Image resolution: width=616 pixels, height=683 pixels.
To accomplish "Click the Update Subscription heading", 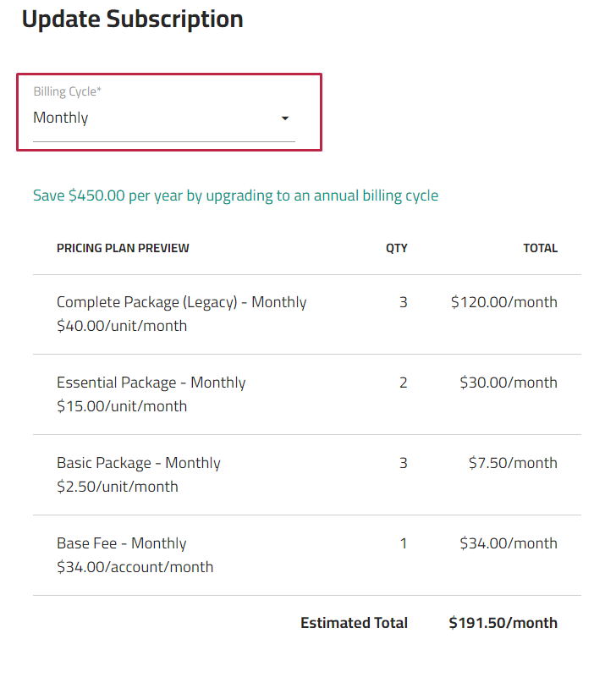I will pyautogui.click(x=132, y=19).
